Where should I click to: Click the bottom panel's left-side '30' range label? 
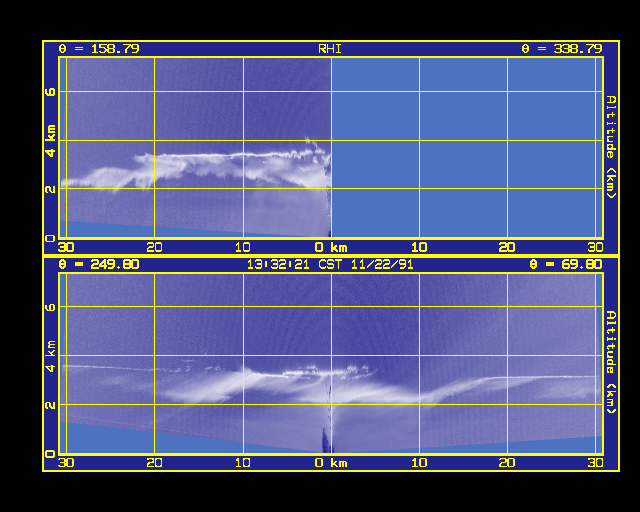(66, 463)
